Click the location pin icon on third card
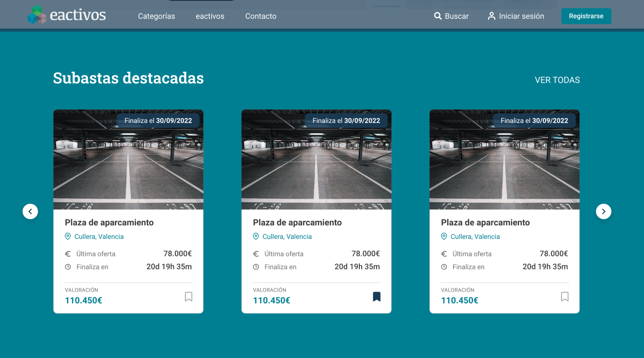644x358 pixels. tap(444, 236)
